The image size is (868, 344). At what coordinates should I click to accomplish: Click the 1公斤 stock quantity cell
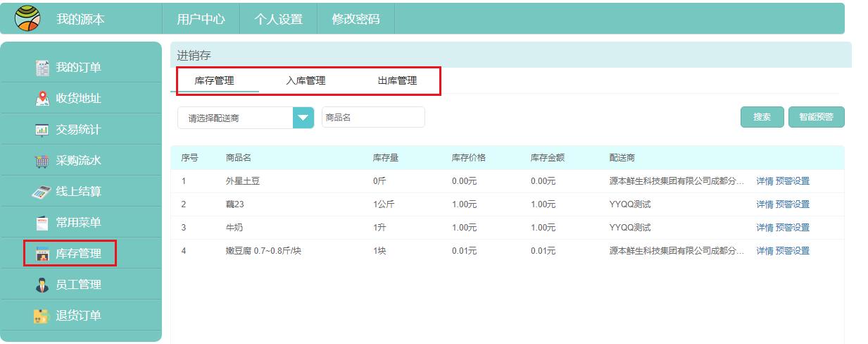point(384,204)
